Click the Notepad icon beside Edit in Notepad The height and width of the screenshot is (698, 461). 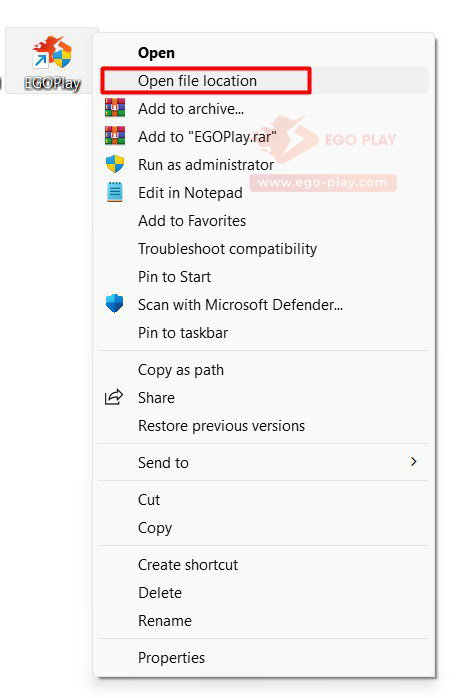click(115, 192)
